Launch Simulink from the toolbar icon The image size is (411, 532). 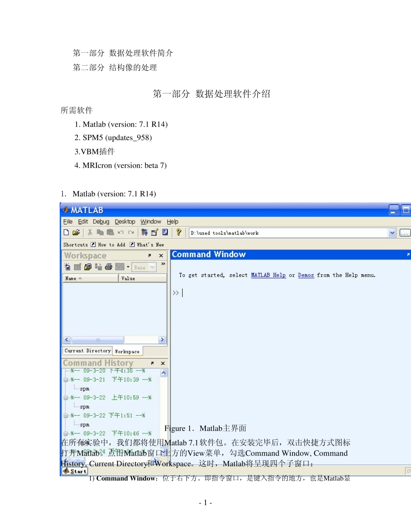pyautogui.click(x=144, y=233)
